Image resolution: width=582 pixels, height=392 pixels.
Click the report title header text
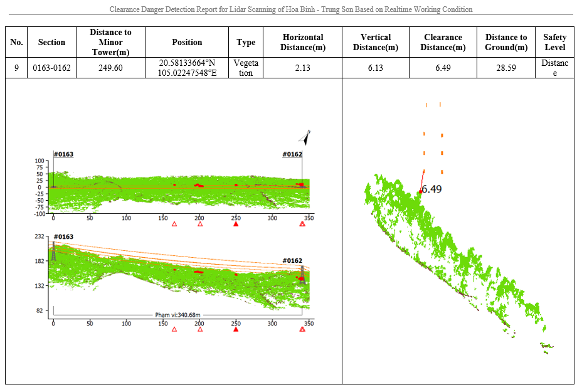tap(291, 9)
